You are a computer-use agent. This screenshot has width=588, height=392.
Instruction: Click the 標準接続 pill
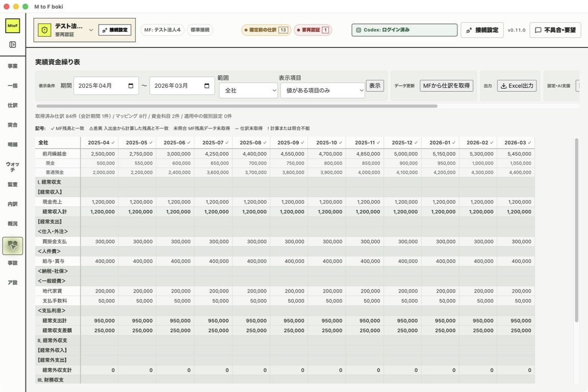[x=200, y=30]
